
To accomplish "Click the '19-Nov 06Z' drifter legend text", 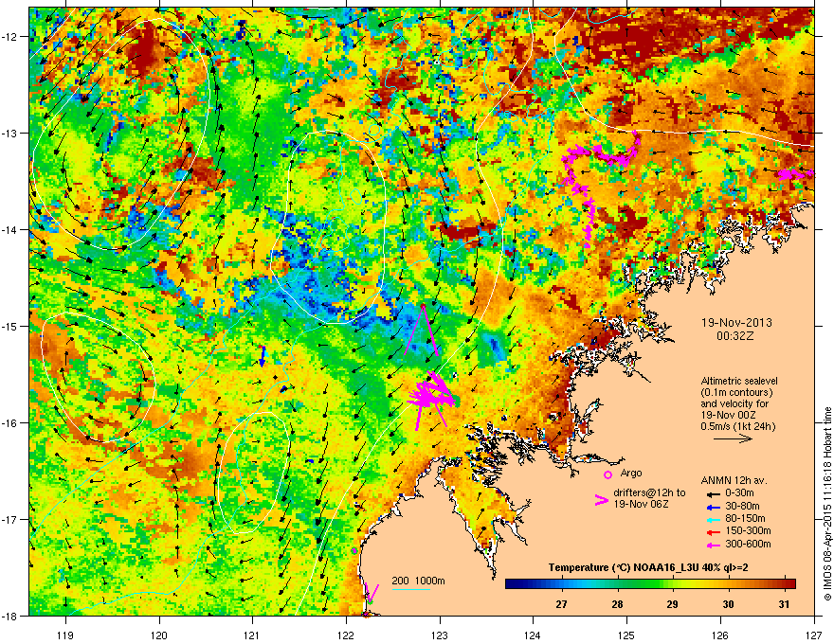I will coord(641,504).
